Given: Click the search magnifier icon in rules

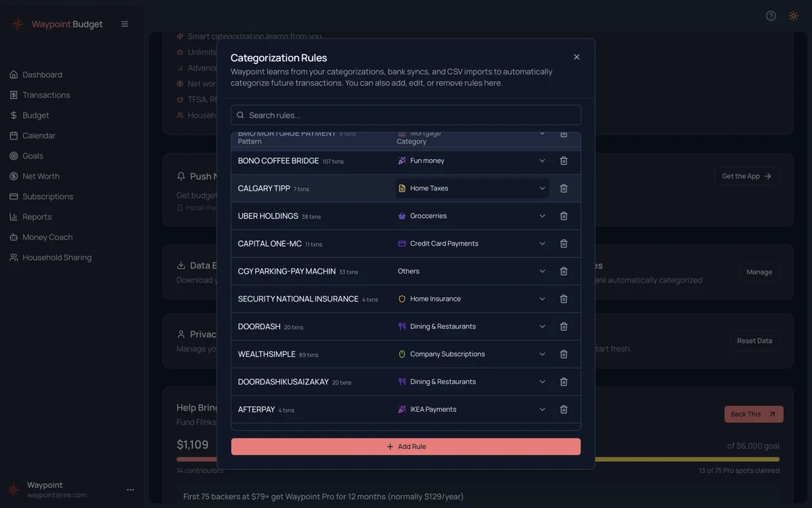Looking at the screenshot, I should point(240,115).
